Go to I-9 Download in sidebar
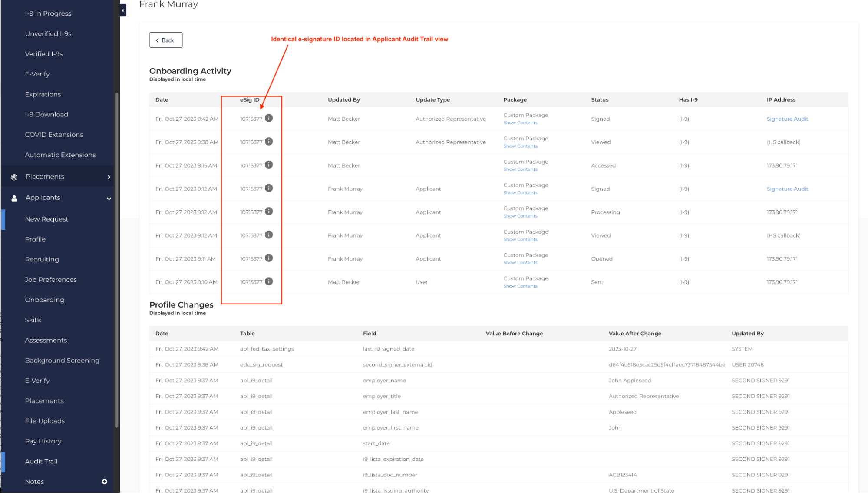 [46, 115]
